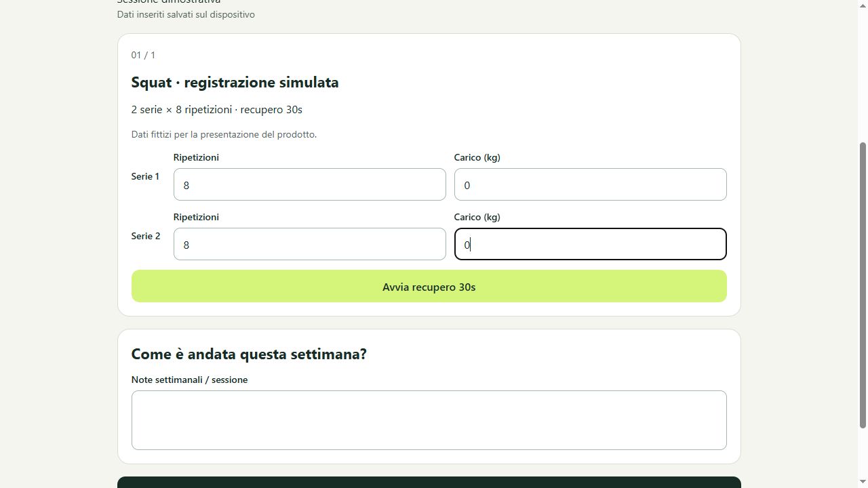Image resolution: width=868 pixels, height=488 pixels.
Task: Click Serie 1 'Carico (kg)' label
Action: (477, 157)
